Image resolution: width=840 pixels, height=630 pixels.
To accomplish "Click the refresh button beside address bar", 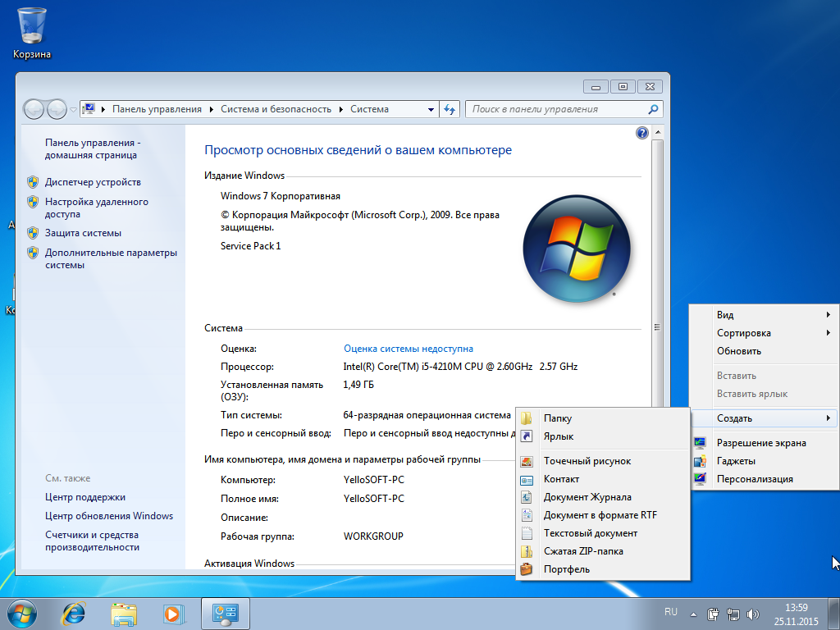I will [x=450, y=109].
